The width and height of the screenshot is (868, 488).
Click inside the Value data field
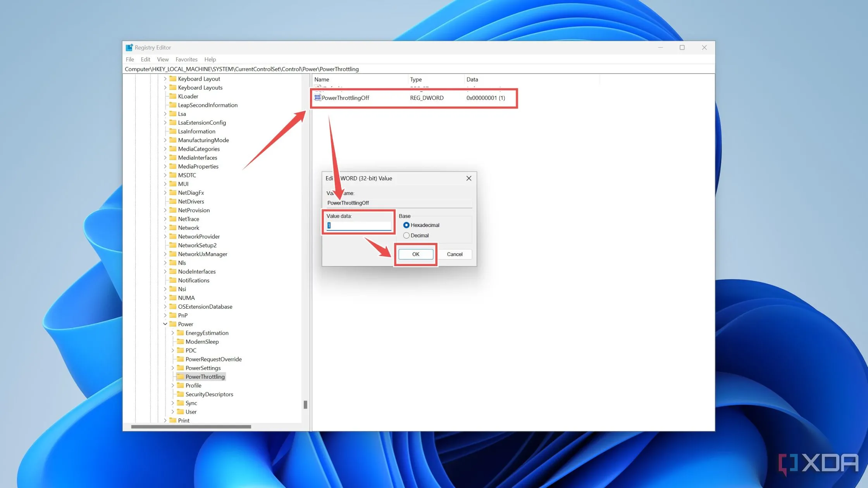tap(357, 225)
